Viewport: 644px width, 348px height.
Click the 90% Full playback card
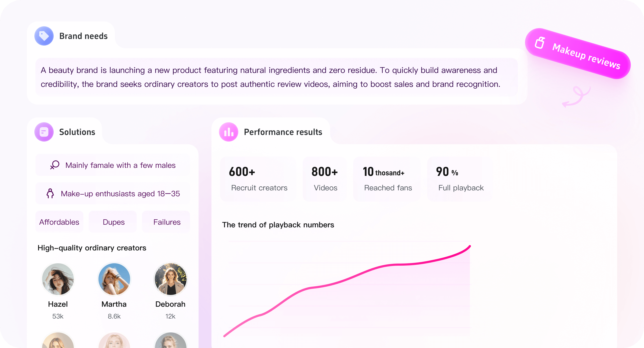[460, 179]
